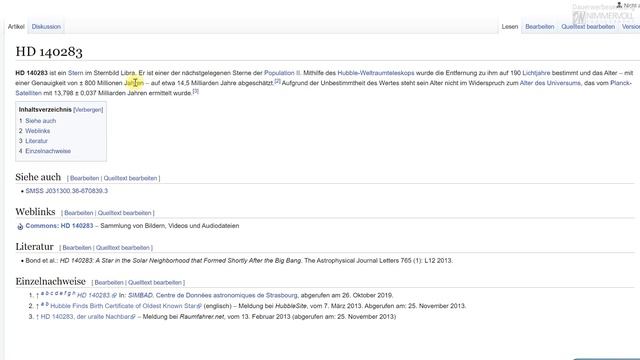The image size is (640, 360).
Task: Click the Siehe auch section heading
Action: pos(38,177)
